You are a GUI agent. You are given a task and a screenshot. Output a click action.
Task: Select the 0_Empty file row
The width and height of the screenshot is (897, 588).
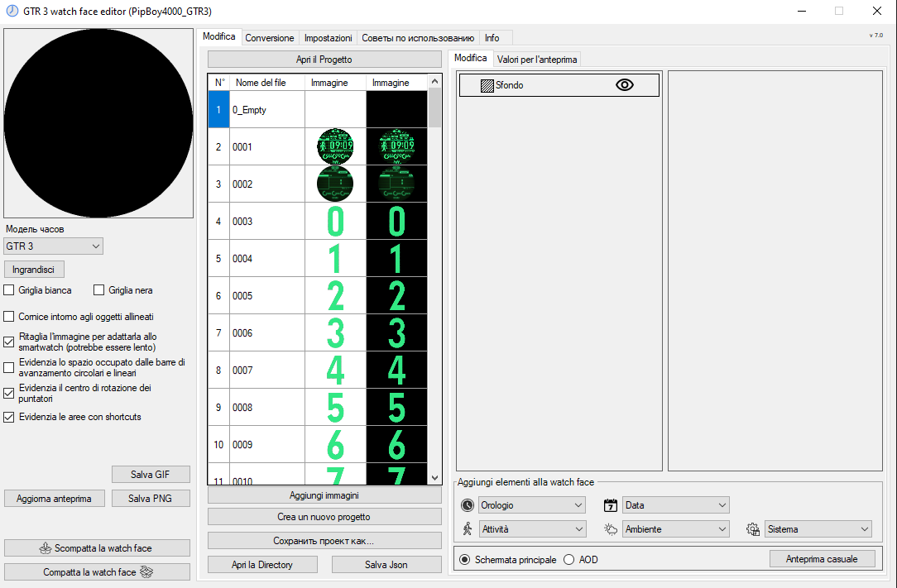coord(318,110)
